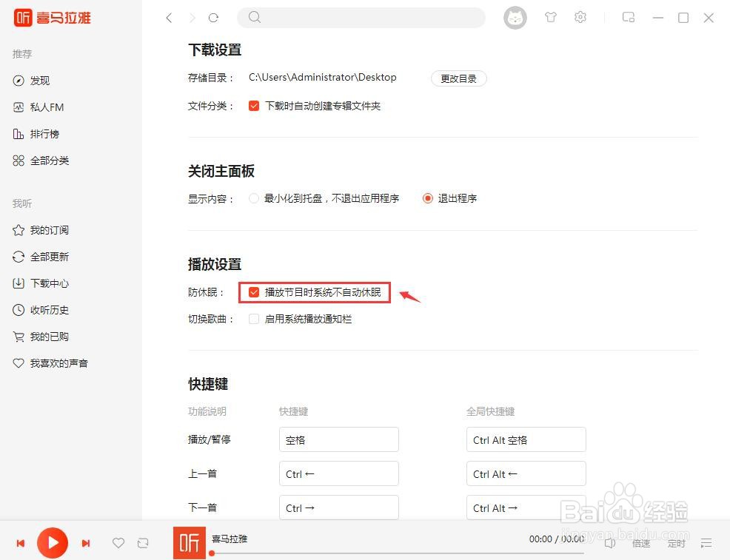Open the playlist queue icon
The width and height of the screenshot is (730, 560).
tap(706, 543)
